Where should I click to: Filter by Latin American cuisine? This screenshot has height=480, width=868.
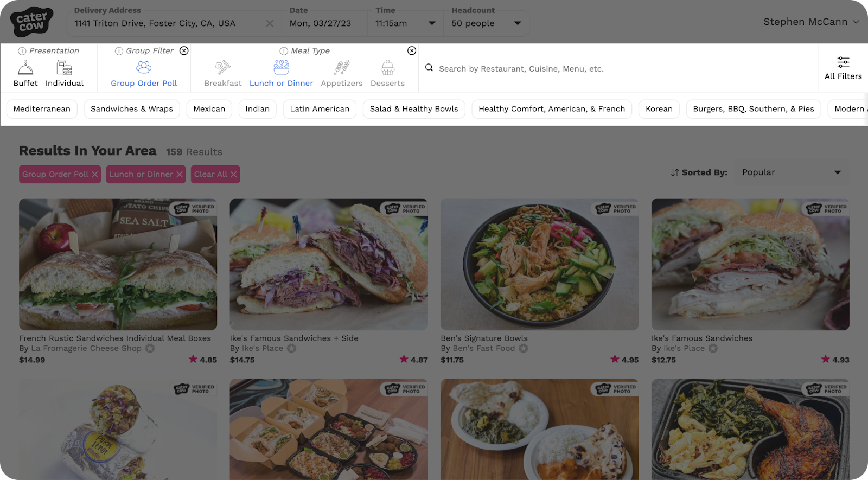point(320,109)
